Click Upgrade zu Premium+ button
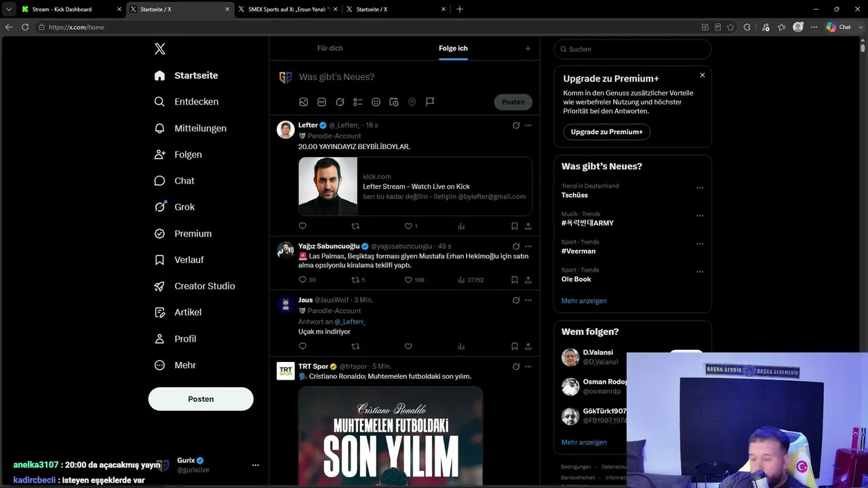 click(x=606, y=132)
